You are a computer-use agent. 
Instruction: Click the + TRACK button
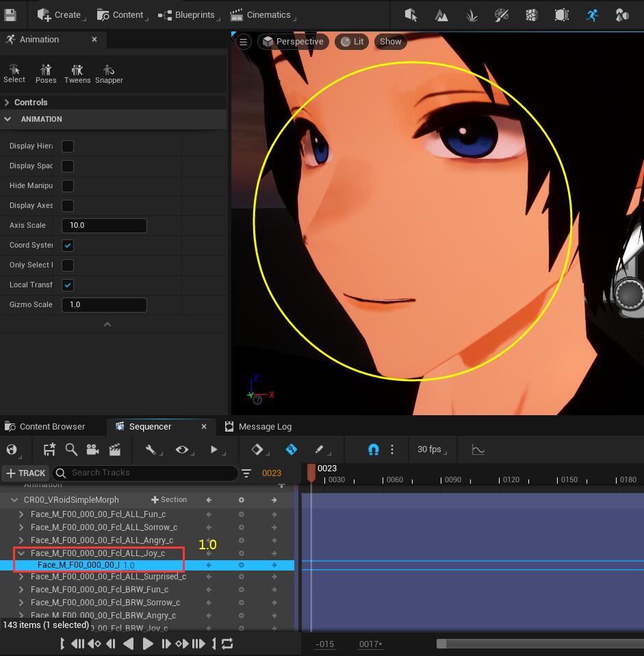tap(25, 473)
